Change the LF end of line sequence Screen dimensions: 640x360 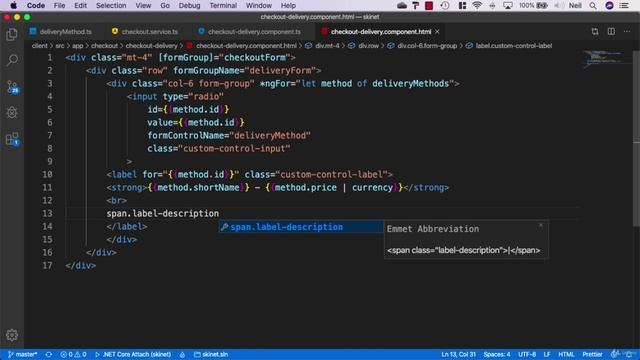coord(547,354)
